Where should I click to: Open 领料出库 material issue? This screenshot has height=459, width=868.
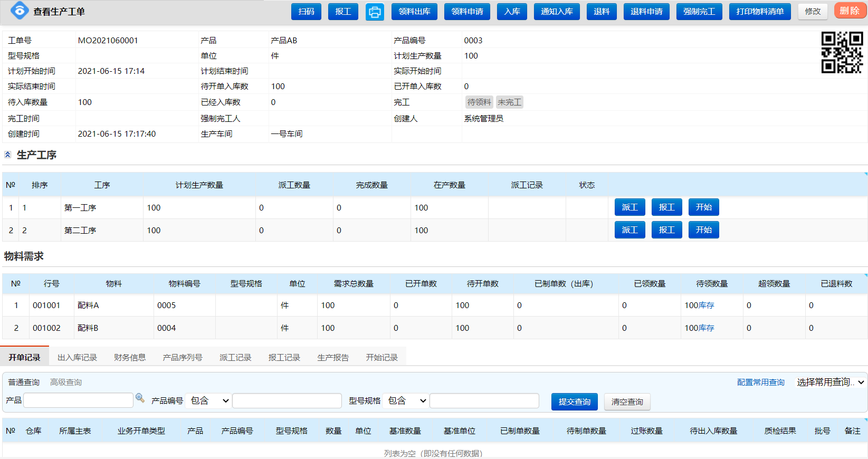[x=414, y=12]
